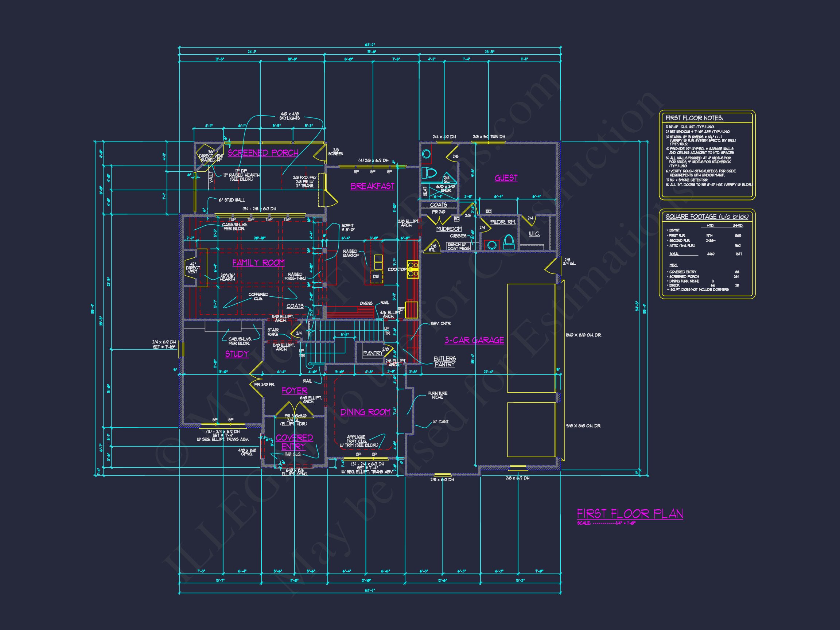Click the SD smoke detector box in mudroom

457,219
